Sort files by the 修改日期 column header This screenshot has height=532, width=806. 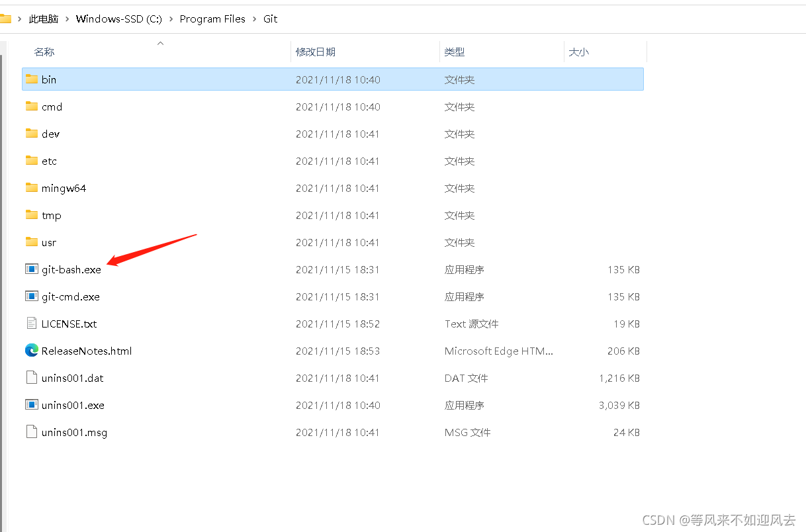pyautogui.click(x=316, y=52)
